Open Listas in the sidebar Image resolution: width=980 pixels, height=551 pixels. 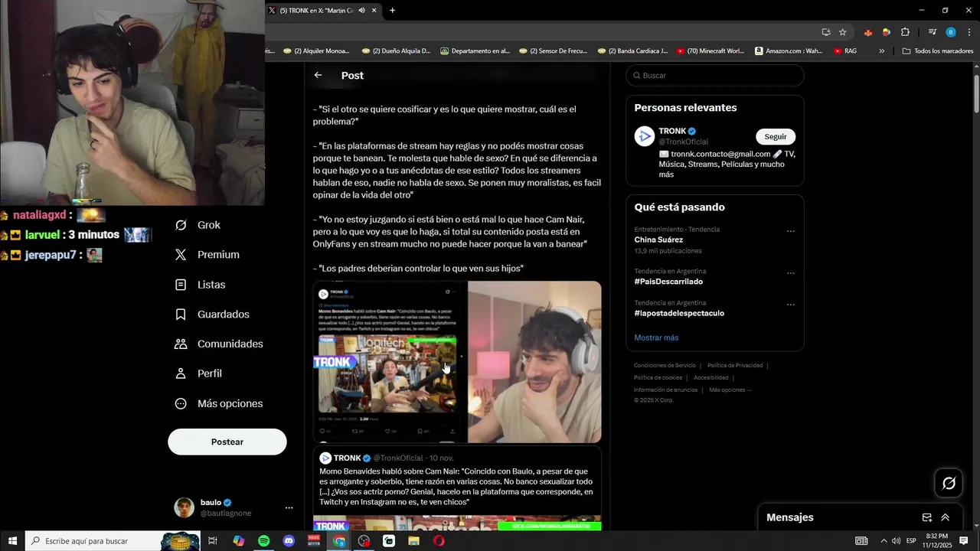tap(200, 285)
